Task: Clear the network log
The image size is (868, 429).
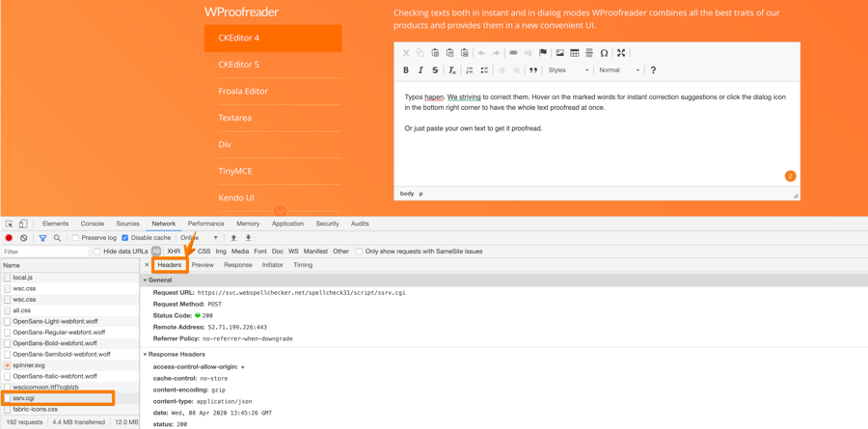Action: coord(24,238)
